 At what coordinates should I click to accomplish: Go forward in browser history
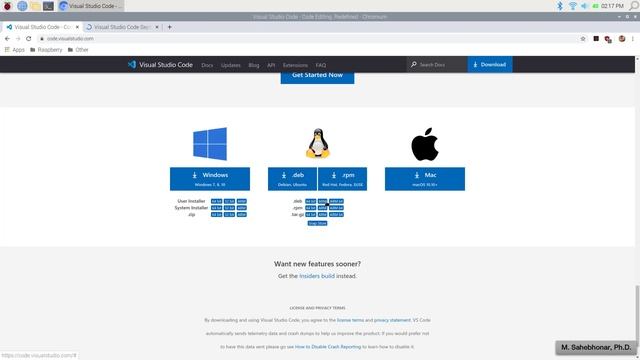coord(18,38)
